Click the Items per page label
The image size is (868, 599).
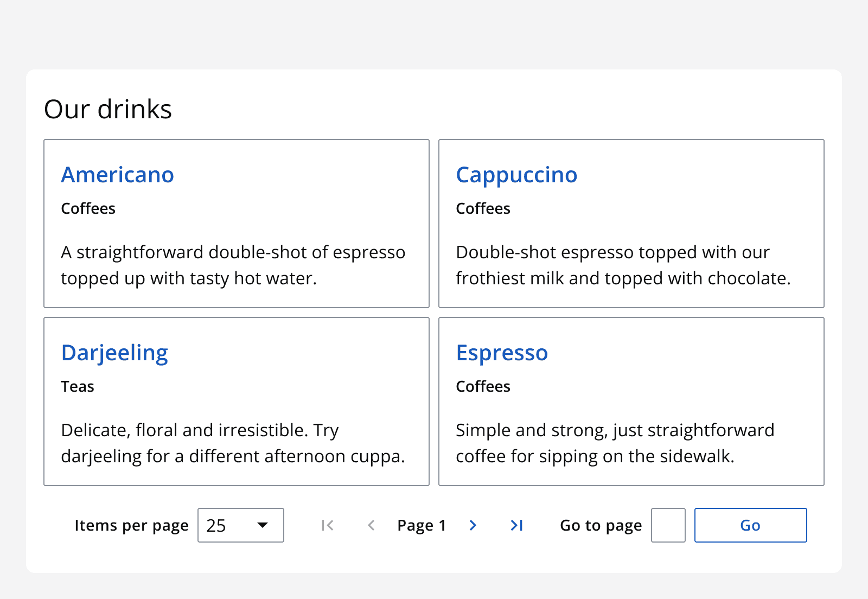tap(132, 525)
